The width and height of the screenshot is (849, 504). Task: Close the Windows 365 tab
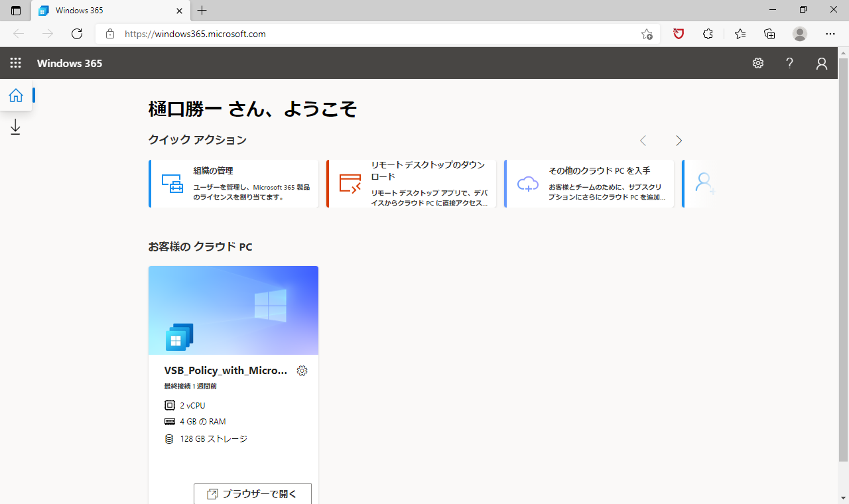pos(179,11)
